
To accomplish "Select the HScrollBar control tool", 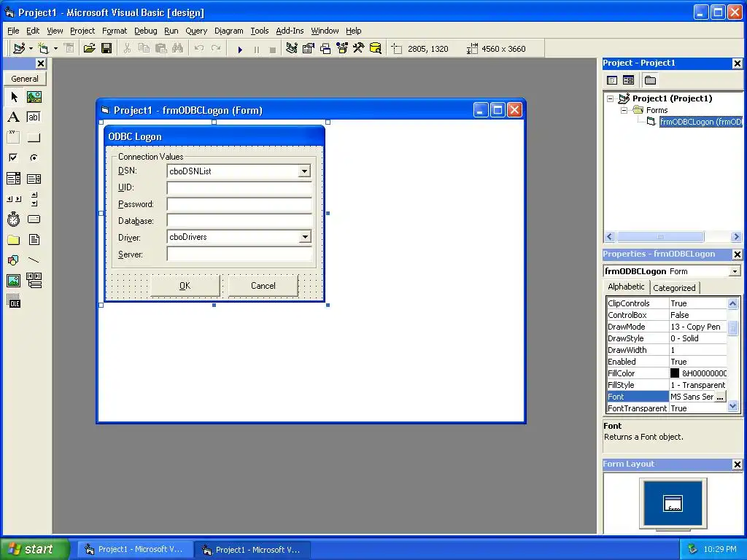I will (14, 199).
